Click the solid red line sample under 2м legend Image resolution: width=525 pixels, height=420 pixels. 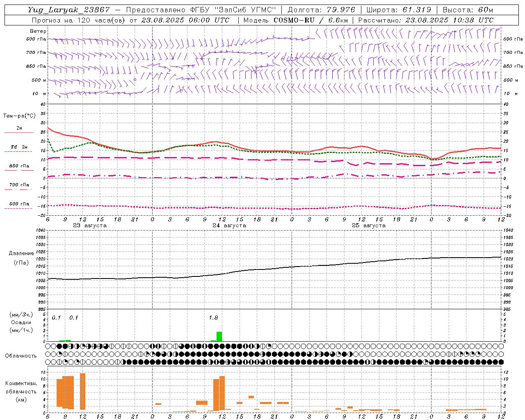pyautogui.click(x=19, y=132)
